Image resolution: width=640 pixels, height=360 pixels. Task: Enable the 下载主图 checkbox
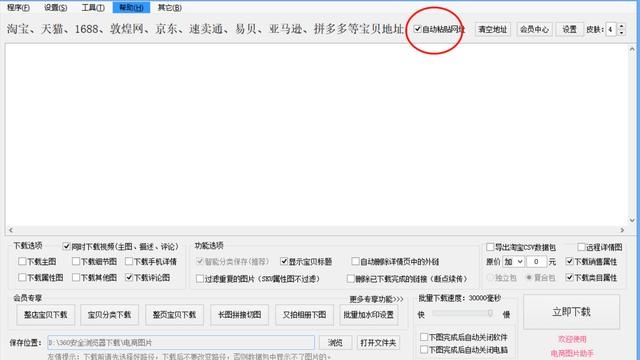point(22,261)
